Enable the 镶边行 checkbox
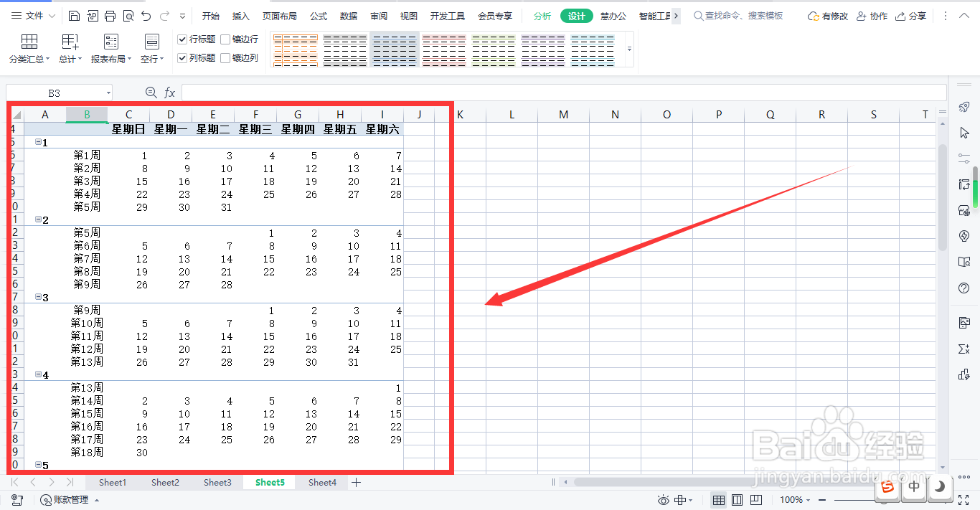Screen dimensions: 980x510 pyautogui.click(x=225, y=39)
